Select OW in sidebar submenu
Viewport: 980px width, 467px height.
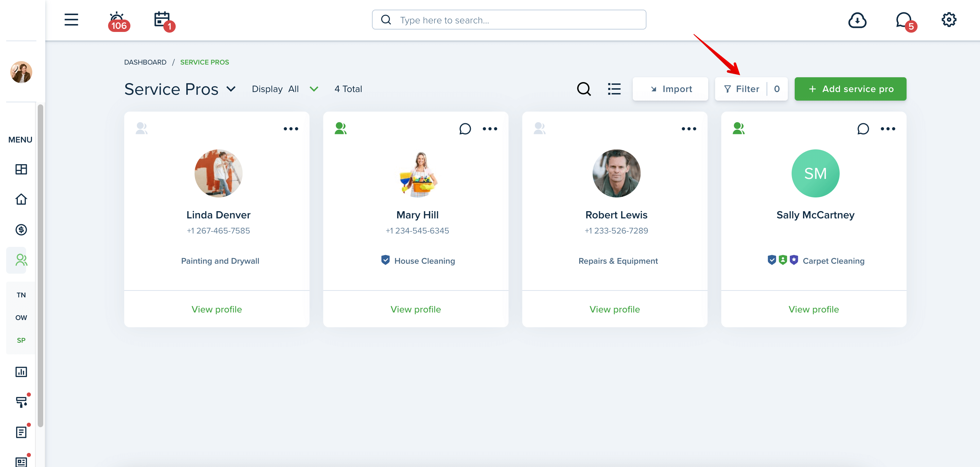21,317
